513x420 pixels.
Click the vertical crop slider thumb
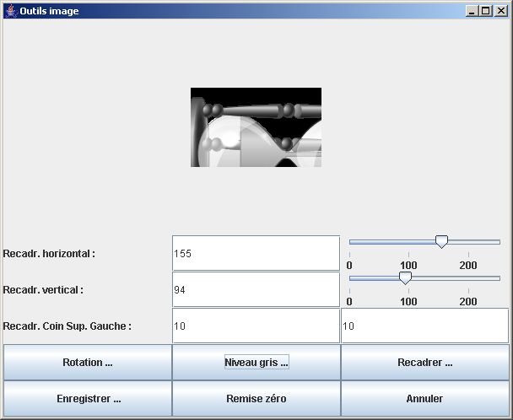pos(405,277)
